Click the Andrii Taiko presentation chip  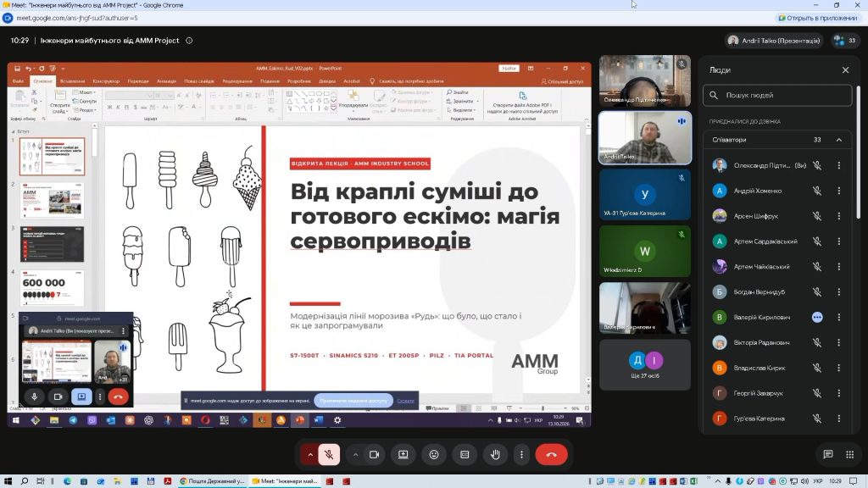click(773, 41)
